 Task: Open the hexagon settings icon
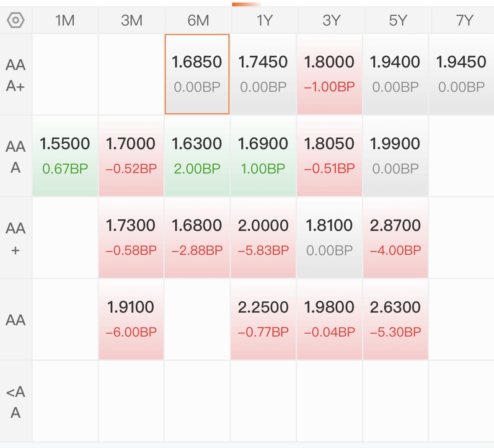tap(16, 20)
